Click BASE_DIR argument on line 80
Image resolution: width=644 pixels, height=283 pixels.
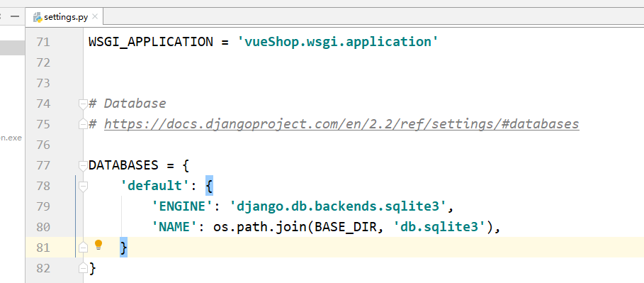pos(346,227)
